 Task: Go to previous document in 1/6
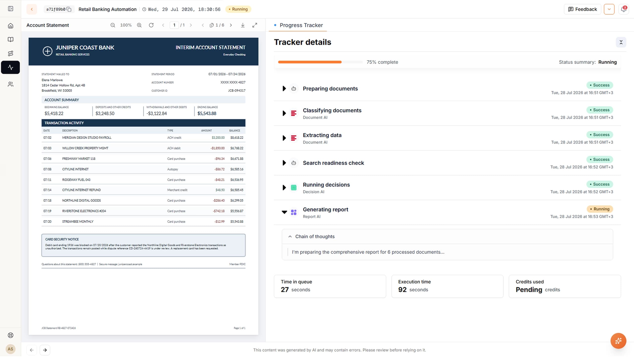[x=203, y=25]
